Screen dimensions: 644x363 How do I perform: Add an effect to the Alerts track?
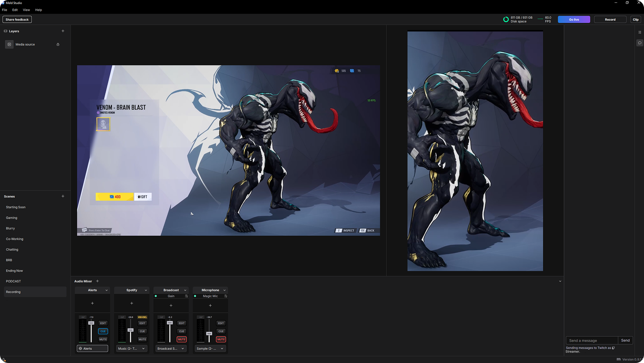tap(92, 303)
